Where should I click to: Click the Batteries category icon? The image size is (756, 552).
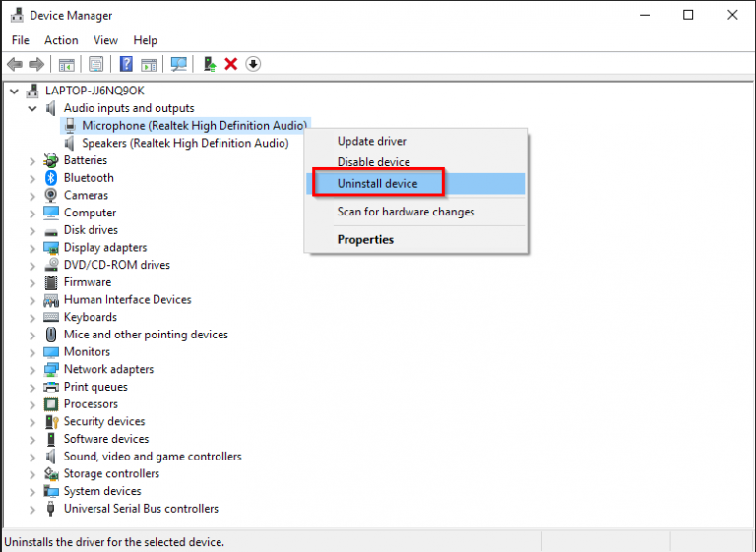50,160
